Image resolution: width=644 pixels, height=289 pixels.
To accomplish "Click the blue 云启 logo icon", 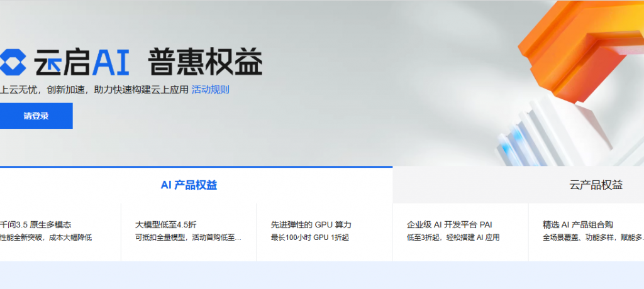I will point(13,62).
